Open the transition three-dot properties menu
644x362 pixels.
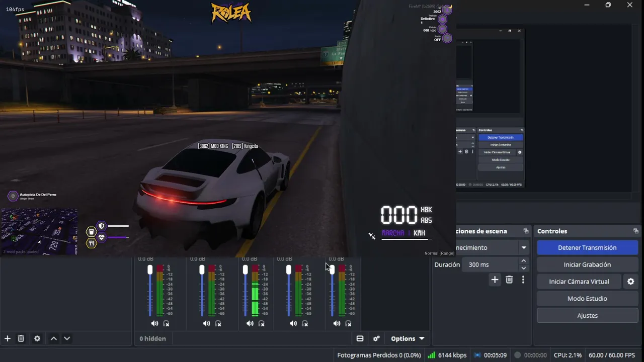pyautogui.click(x=523, y=280)
